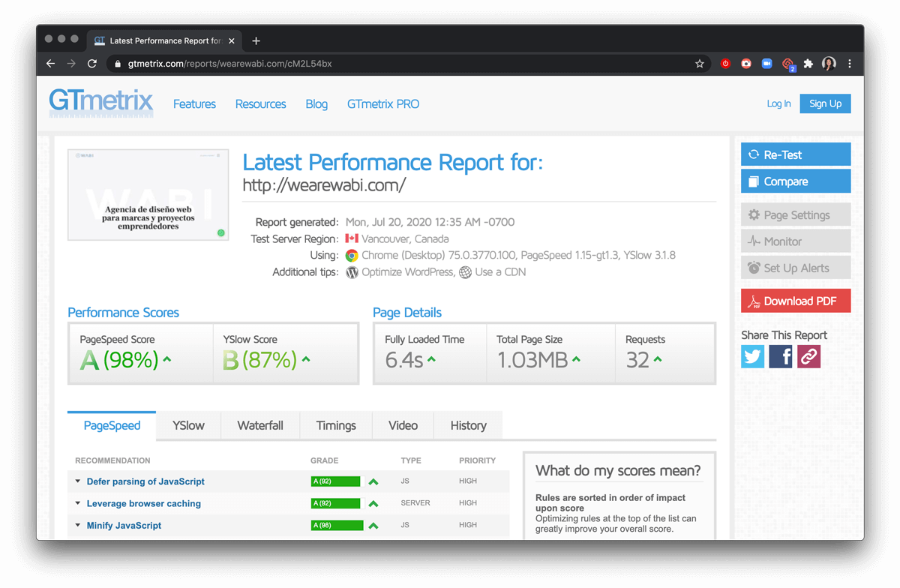Open Chrome three-dot menu
Screen dimensions: 900x588
pos(850,64)
